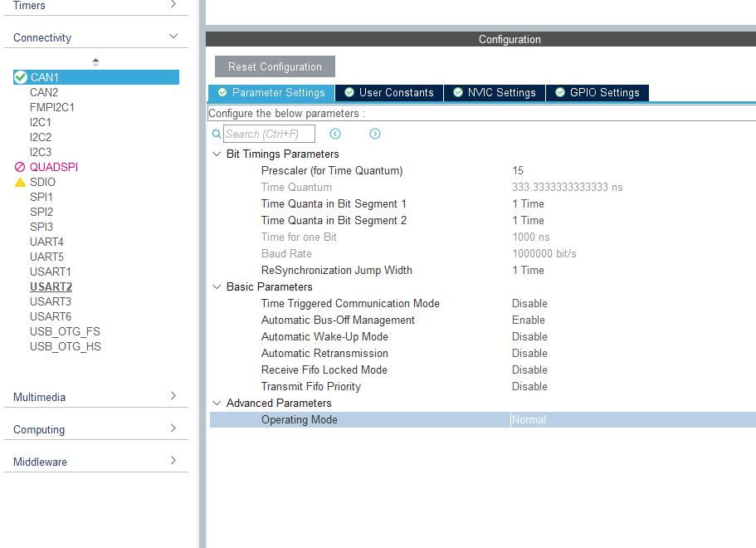
Task: Select USART3 peripheral
Action: pyautogui.click(x=51, y=301)
